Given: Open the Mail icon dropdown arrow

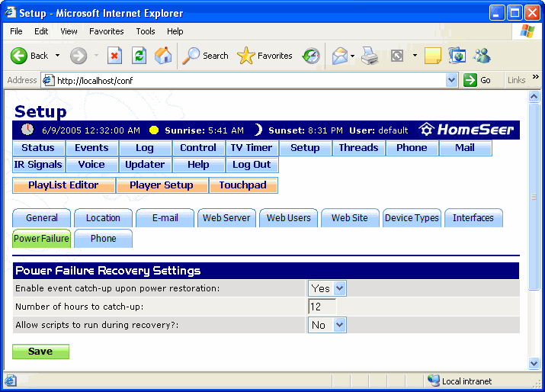Looking at the screenshot, I should 352,56.
